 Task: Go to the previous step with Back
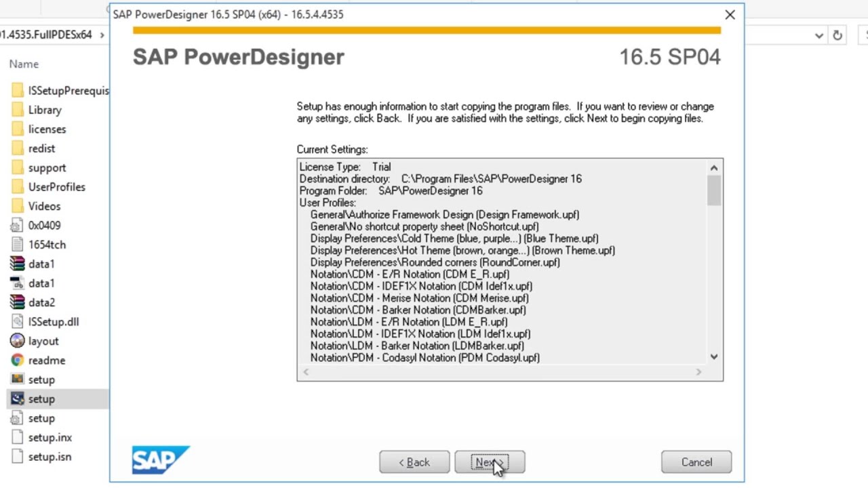(x=414, y=462)
